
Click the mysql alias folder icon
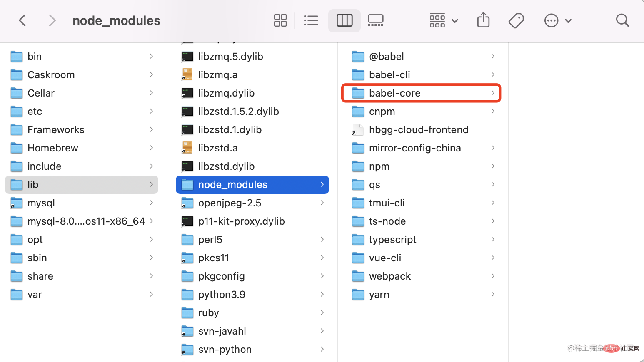coord(17,203)
